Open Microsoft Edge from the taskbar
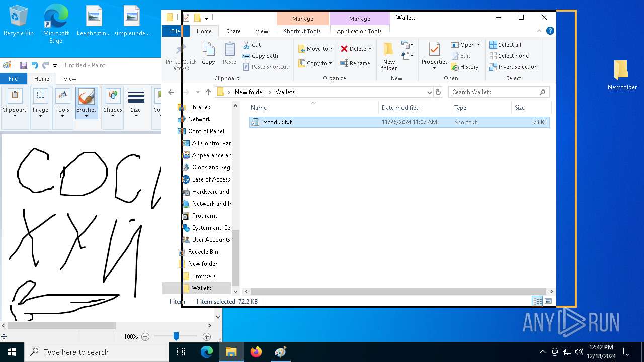The image size is (644, 362). point(207,352)
